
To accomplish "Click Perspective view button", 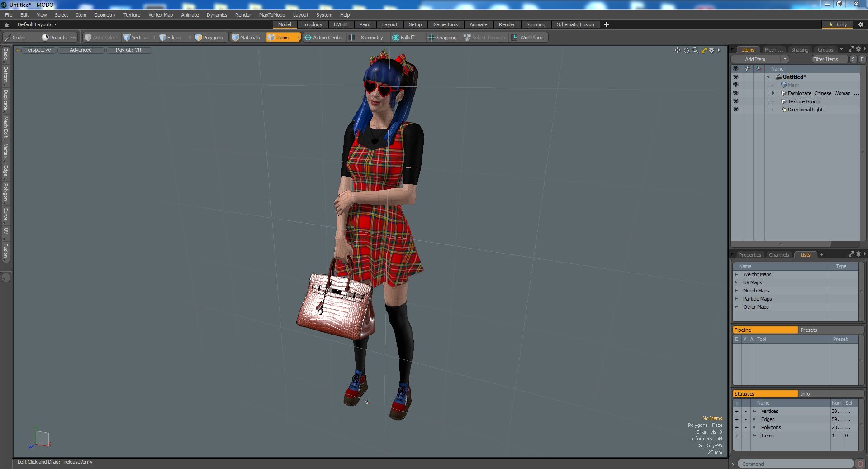I will [x=38, y=50].
